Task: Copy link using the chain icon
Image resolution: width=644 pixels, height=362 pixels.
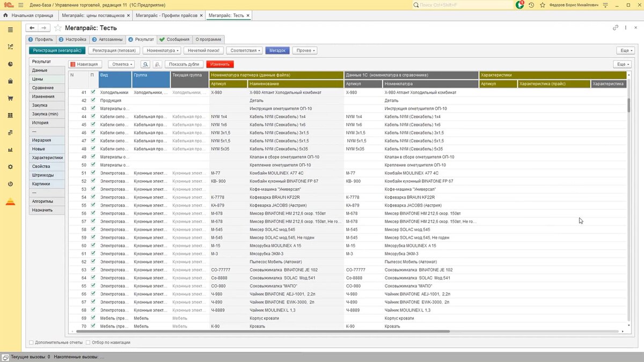Action: pyautogui.click(x=615, y=27)
